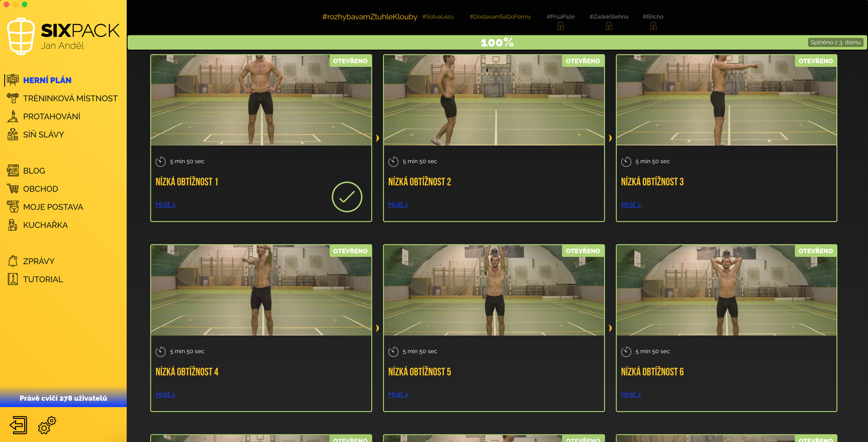Open settings via the gears icon

tap(47, 425)
